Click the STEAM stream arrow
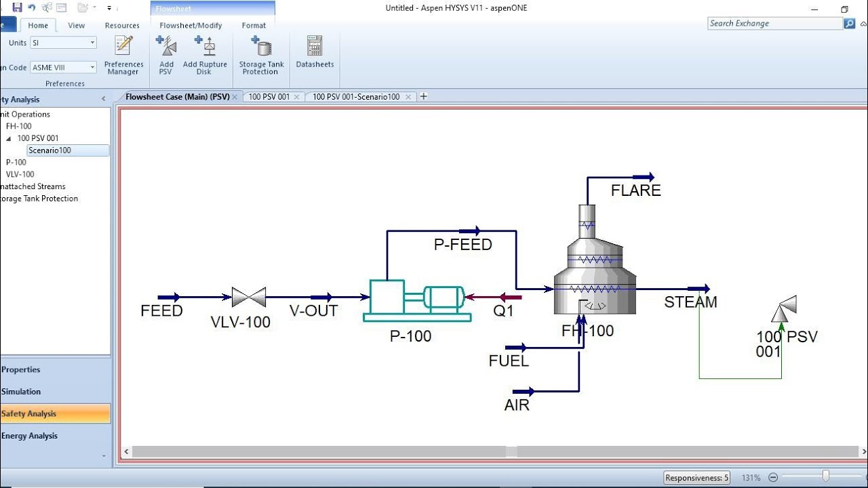 (x=698, y=289)
